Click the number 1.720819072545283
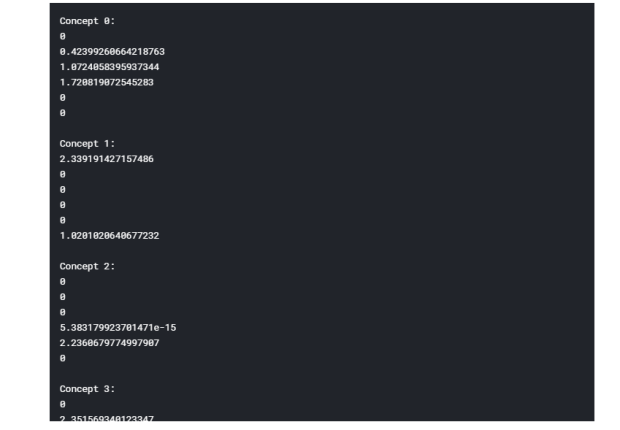The width and height of the screenshot is (620, 430). 106,82
